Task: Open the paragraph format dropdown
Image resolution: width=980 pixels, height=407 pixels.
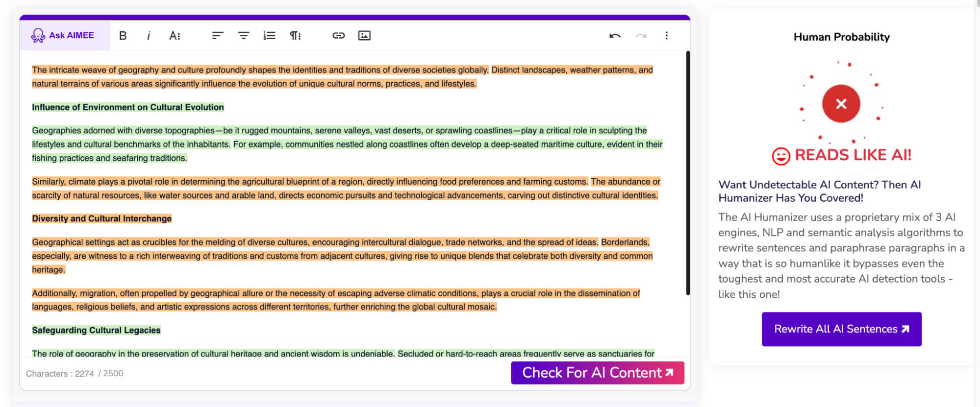Action: point(295,35)
